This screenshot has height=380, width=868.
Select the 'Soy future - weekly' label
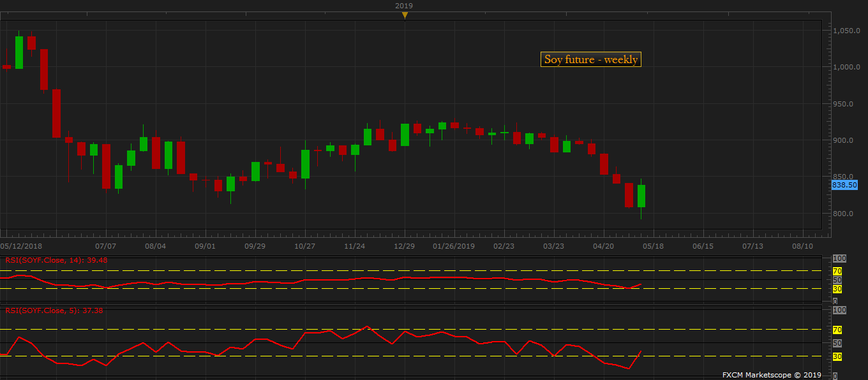click(x=590, y=59)
